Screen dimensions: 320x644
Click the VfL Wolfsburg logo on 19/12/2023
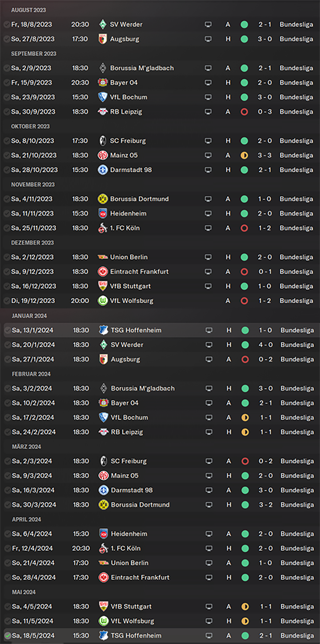tap(102, 301)
